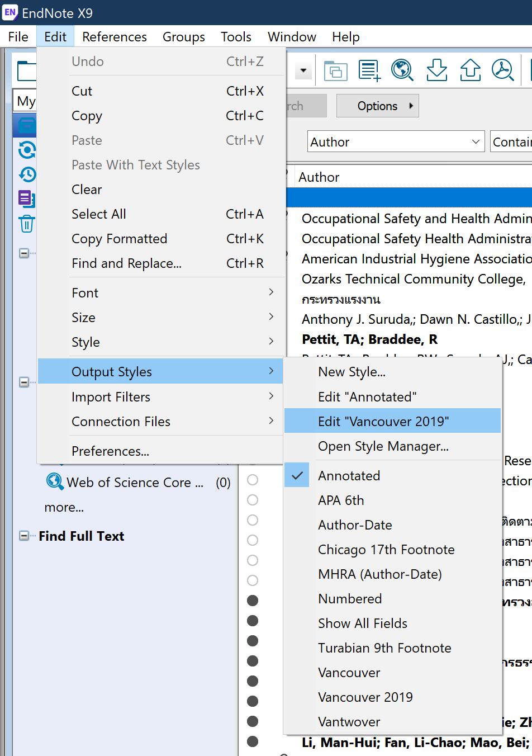Click the All References icon in sidebar
This screenshot has width=532, height=756.
(27, 125)
